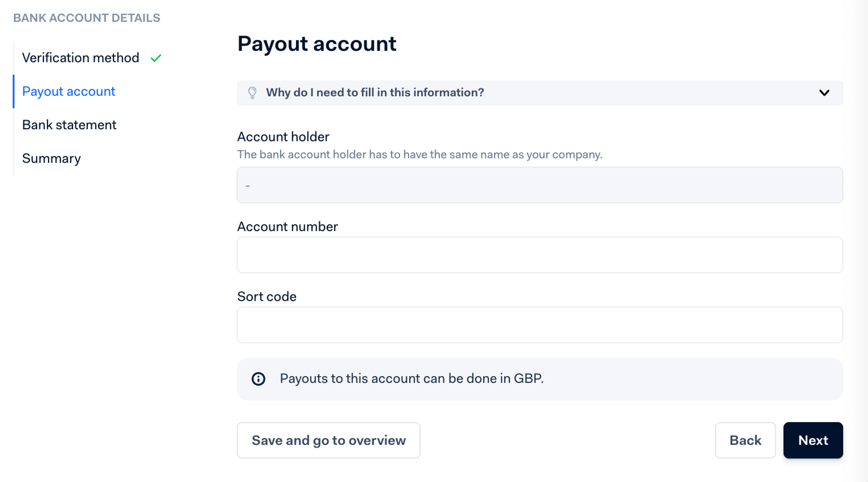The width and height of the screenshot is (868, 482).
Task: Click the green checkmark beside Verification method
Action: coord(156,58)
